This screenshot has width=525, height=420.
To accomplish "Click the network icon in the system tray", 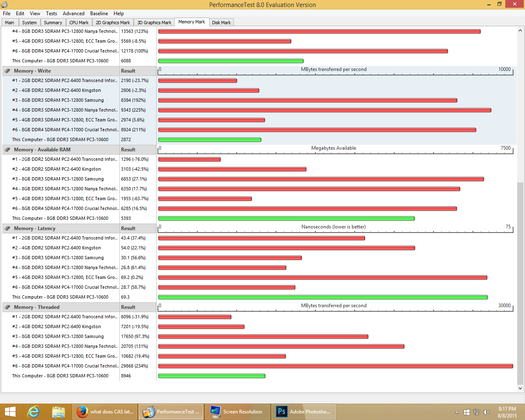I will (477, 412).
